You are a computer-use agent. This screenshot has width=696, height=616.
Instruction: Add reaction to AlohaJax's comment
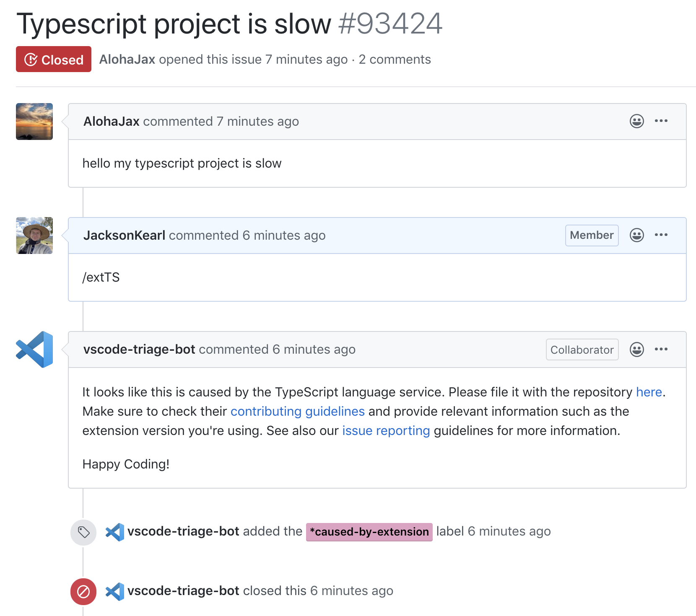[636, 121]
